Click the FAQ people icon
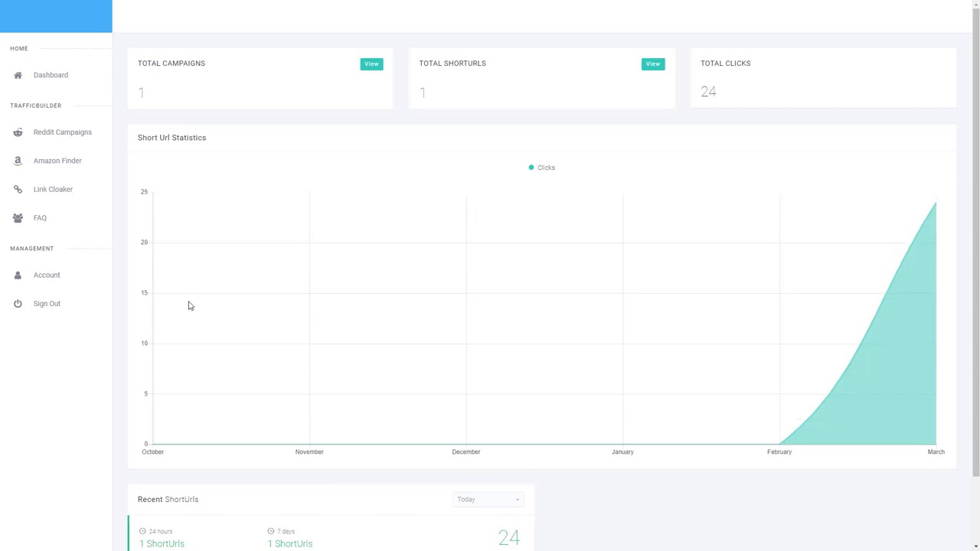This screenshot has width=980, height=551. tap(18, 218)
